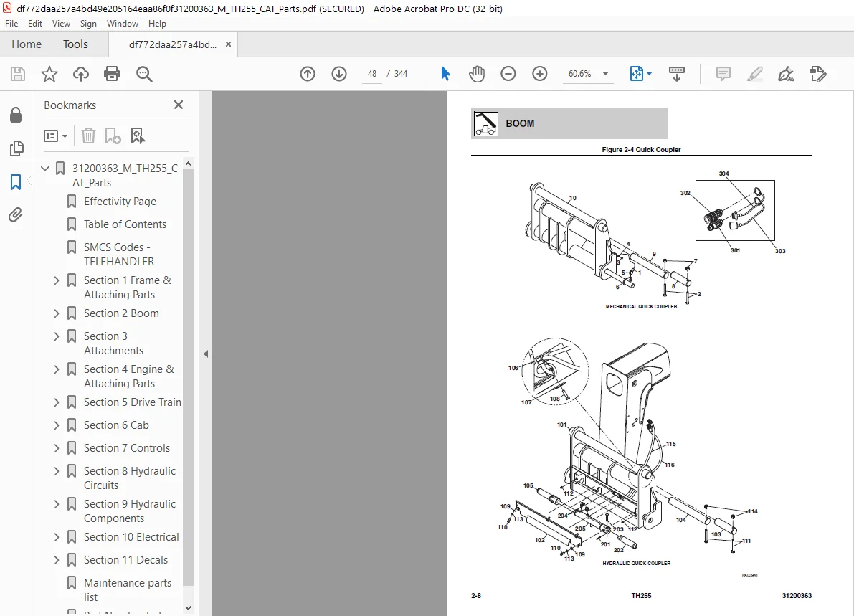This screenshot has height=616, width=854.
Task: Expand Section 4 Engine & Attaching Parts
Action: pyautogui.click(x=57, y=370)
